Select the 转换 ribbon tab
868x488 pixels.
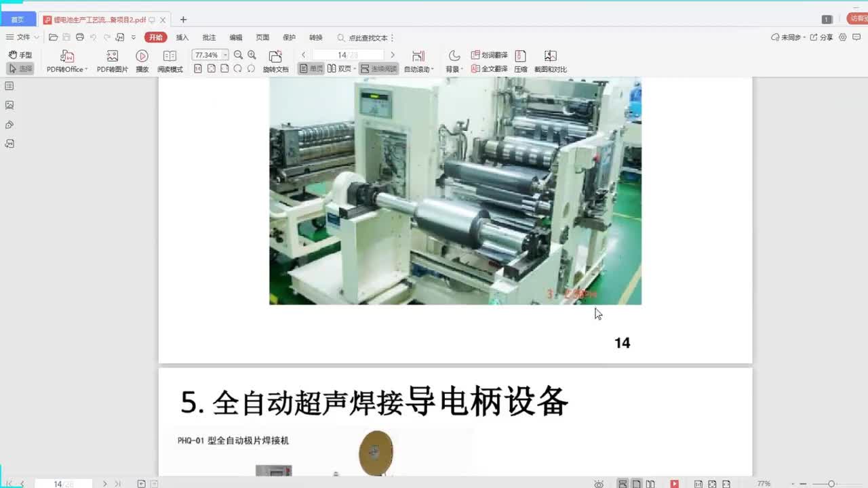[x=316, y=37]
